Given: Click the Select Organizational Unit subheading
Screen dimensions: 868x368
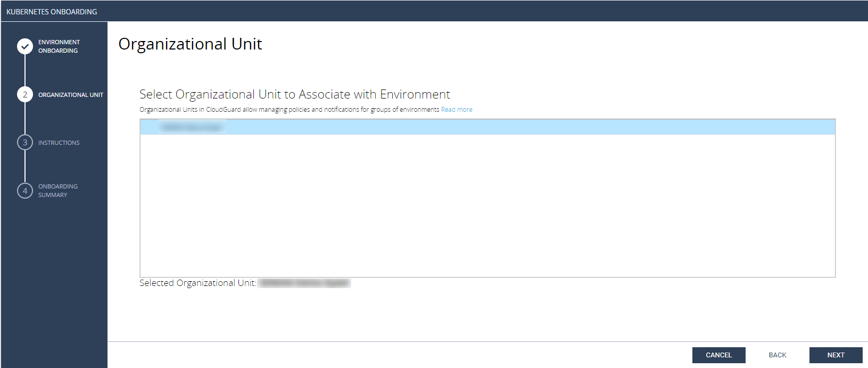Looking at the screenshot, I should click(x=294, y=95).
